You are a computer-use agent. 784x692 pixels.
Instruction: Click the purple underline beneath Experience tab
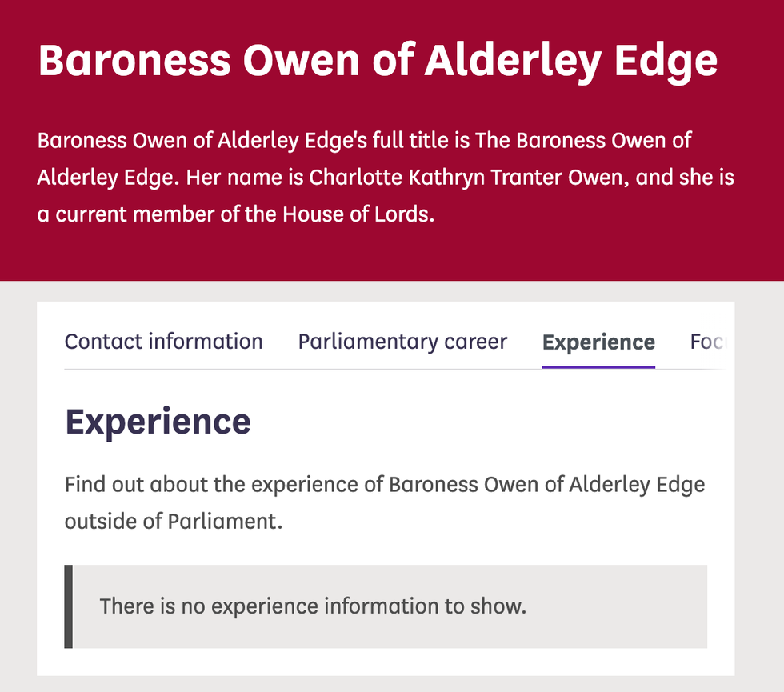tap(598, 366)
